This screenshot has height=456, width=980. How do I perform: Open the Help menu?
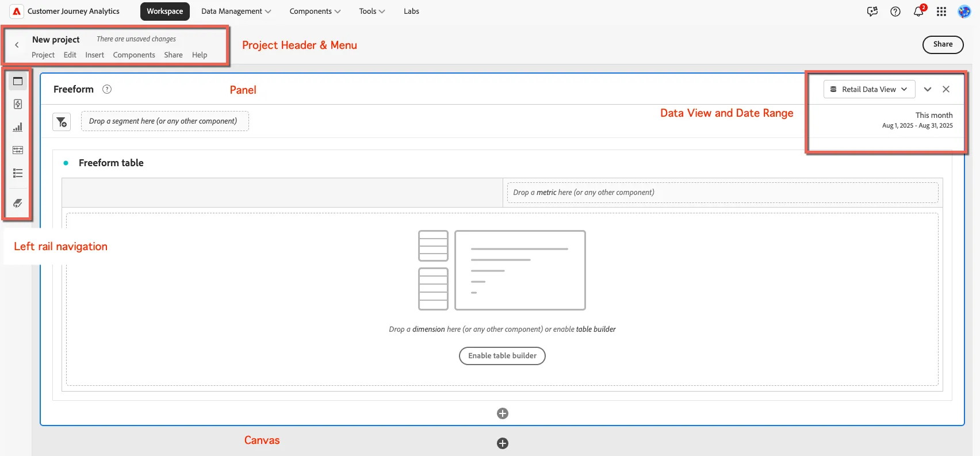click(x=200, y=55)
